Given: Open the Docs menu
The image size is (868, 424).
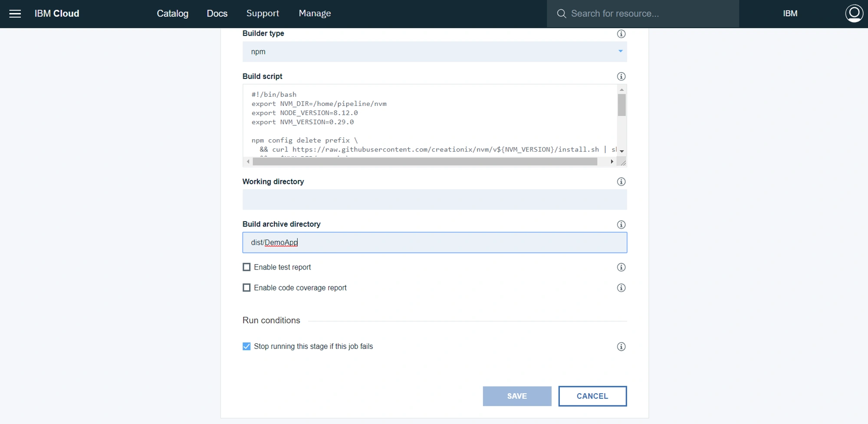Looking at the screenshot, I should coord(217,13).
